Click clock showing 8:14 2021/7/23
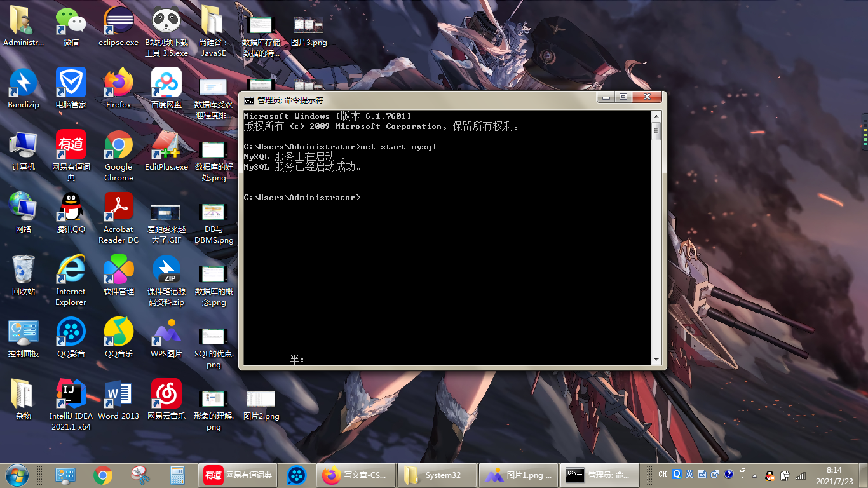868x488 pixels. click(834, 475)
